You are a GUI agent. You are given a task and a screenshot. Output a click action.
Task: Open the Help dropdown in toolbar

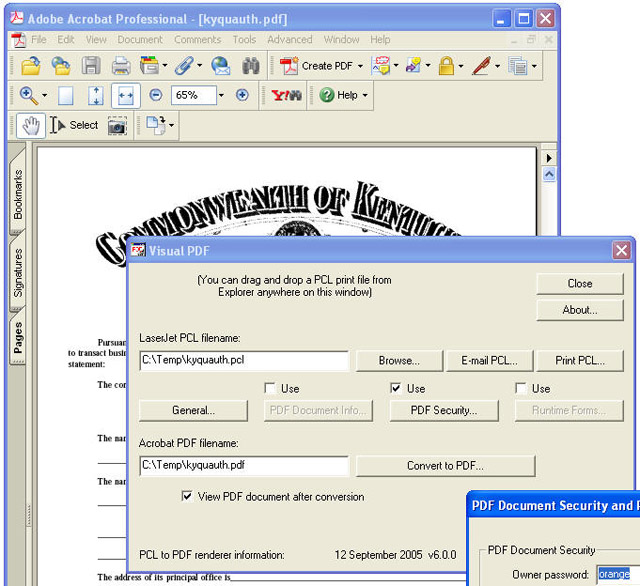pyautogui.click(x=364, y=95)
